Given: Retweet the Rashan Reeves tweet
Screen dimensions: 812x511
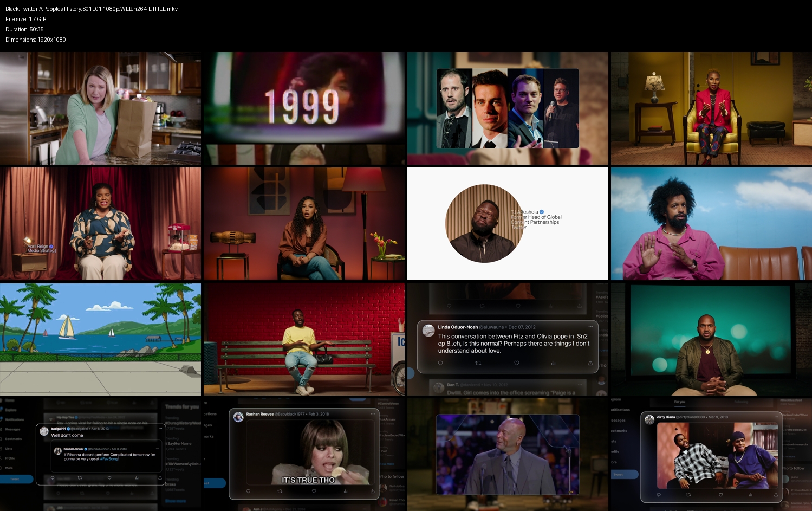Looking at the screenshot, I should [x=280, y=491].
